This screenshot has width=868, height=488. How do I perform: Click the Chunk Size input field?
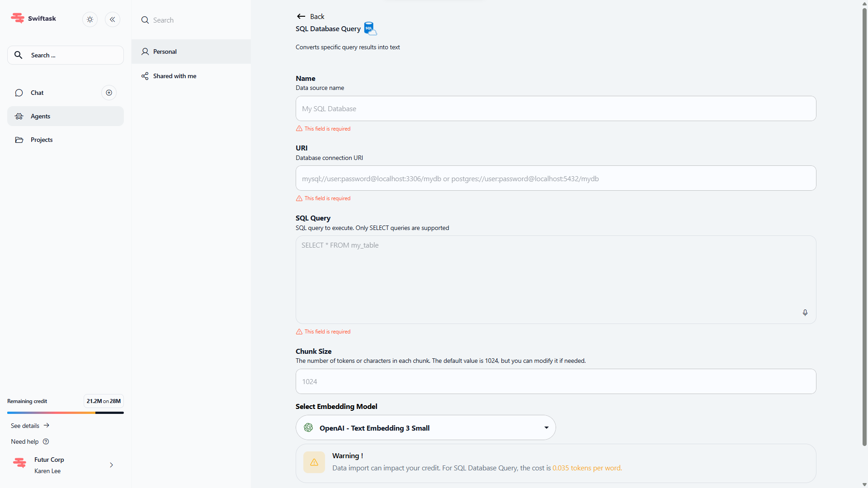(x=556, y=381)
